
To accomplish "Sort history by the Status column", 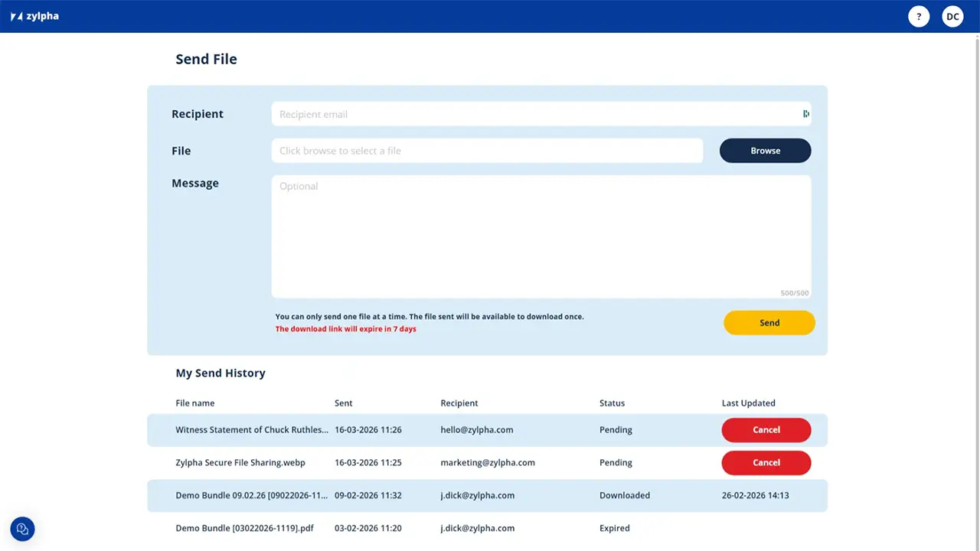I will (x=612, y=403).
